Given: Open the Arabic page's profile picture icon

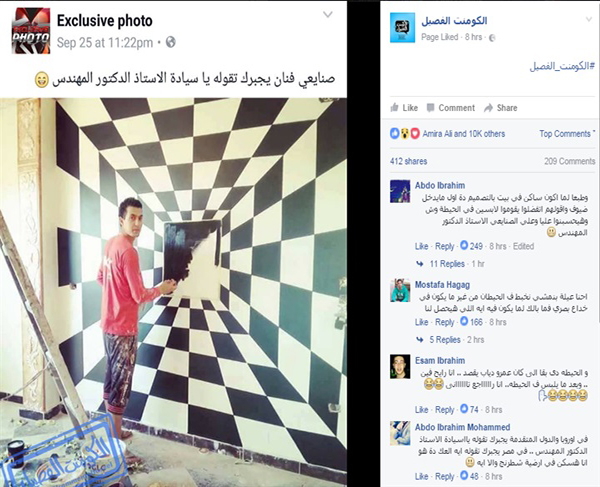Looking at the screenshot, I should [402, 27].
